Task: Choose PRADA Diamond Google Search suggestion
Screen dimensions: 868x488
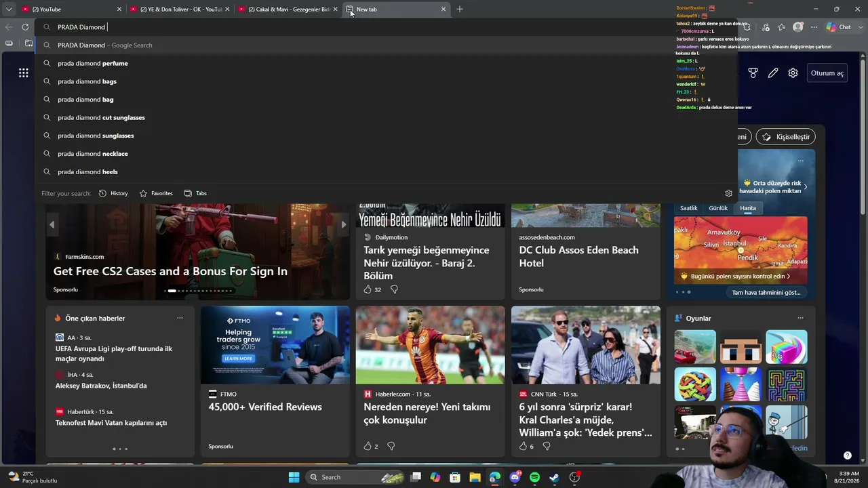Action: (x=386, y=45)
